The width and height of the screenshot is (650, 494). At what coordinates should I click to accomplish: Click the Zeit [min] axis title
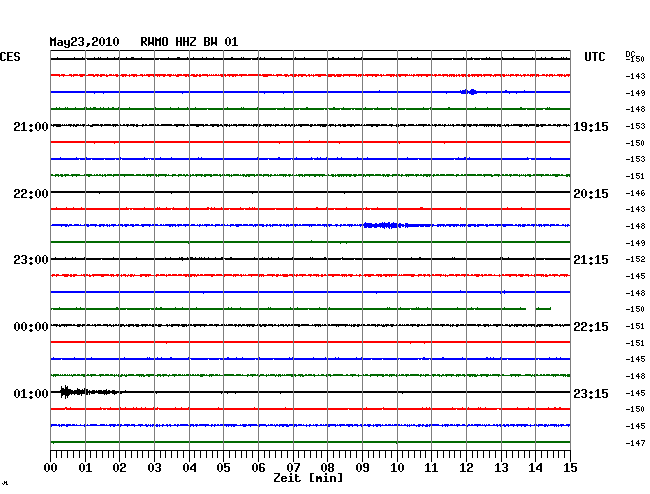(308, 478)
